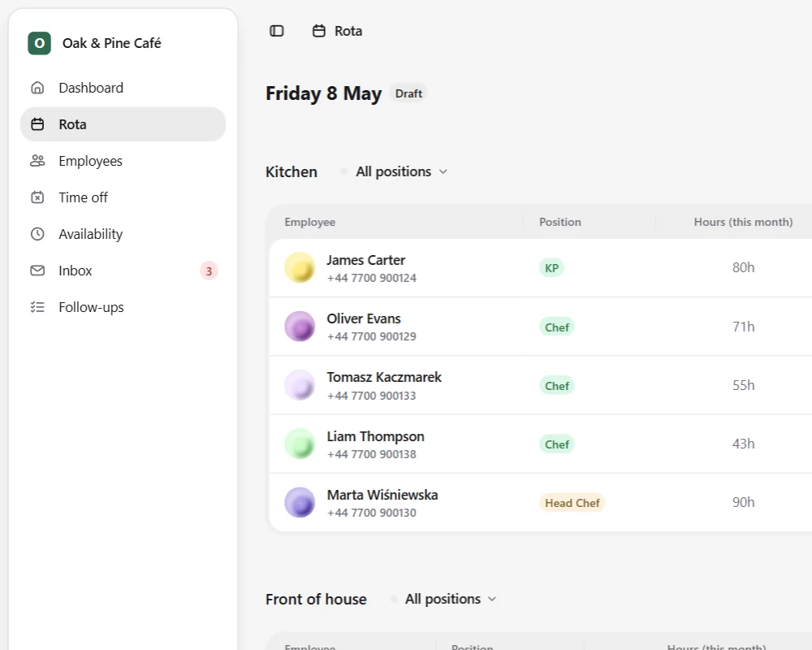This screenshot has width=812, height=650.
Task: Open the Inbox
Action: tap(123, 271)
